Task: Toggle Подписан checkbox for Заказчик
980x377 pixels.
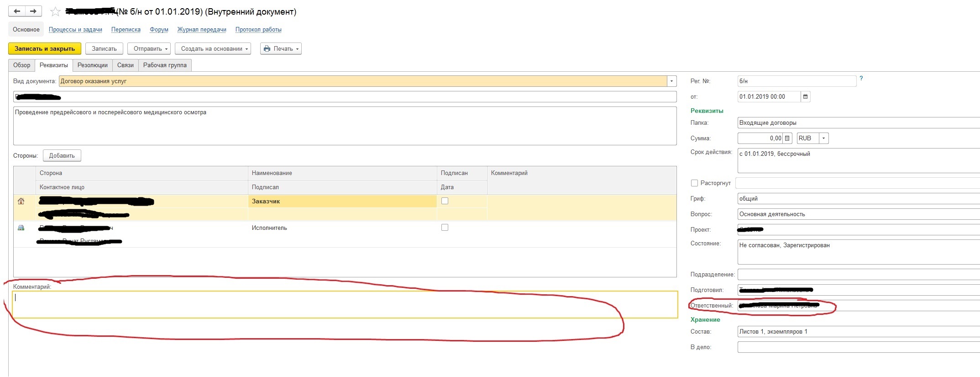Action: tap(445, 201)
